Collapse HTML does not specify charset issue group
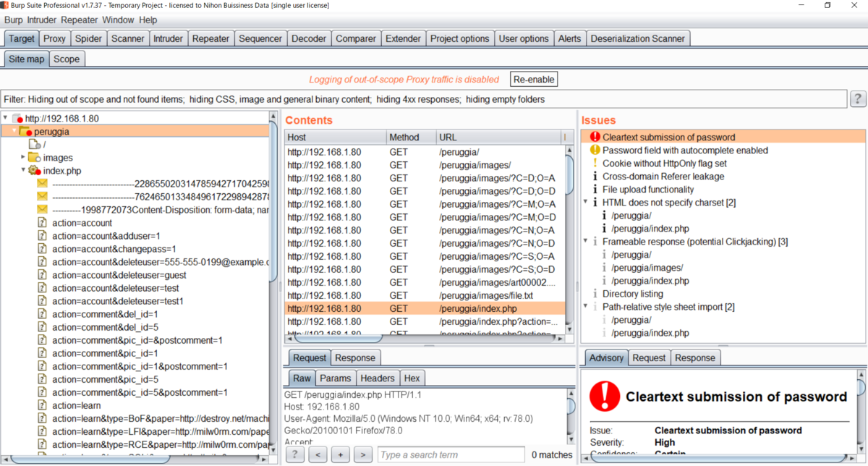This screenshot has height=466, width=868. pyautogui.click(x=585, y=202)
